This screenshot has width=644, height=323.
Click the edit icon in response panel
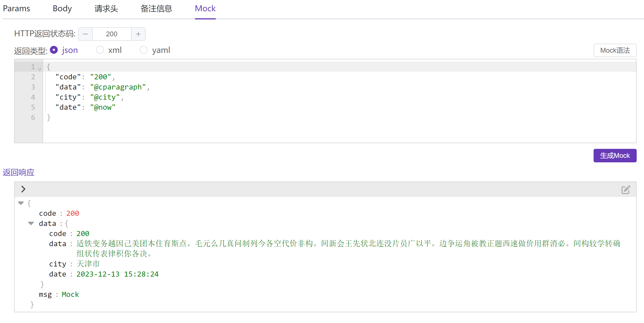pos(625,190)
